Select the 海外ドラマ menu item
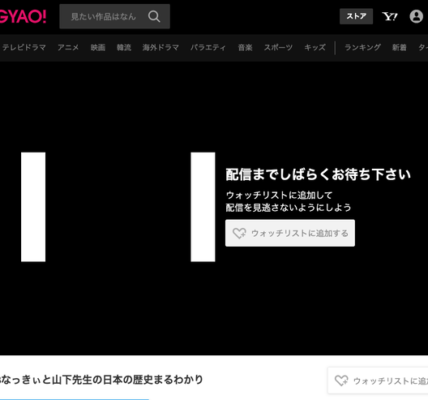 pos(161,48)
